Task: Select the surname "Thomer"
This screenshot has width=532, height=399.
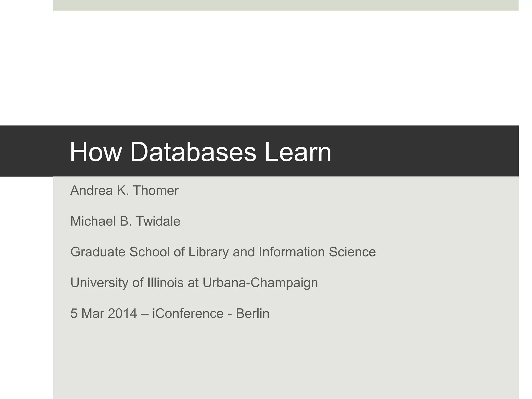Action: click(156, 190)
